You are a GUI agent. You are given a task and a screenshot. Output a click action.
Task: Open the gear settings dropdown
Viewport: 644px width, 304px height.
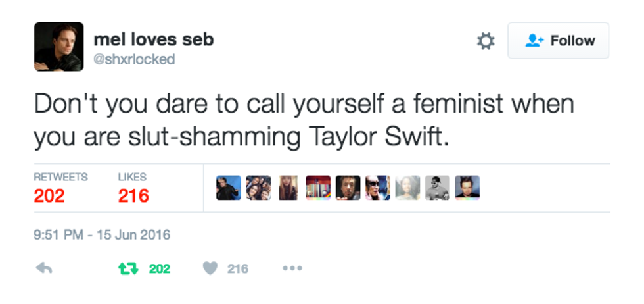coord(485,41)
